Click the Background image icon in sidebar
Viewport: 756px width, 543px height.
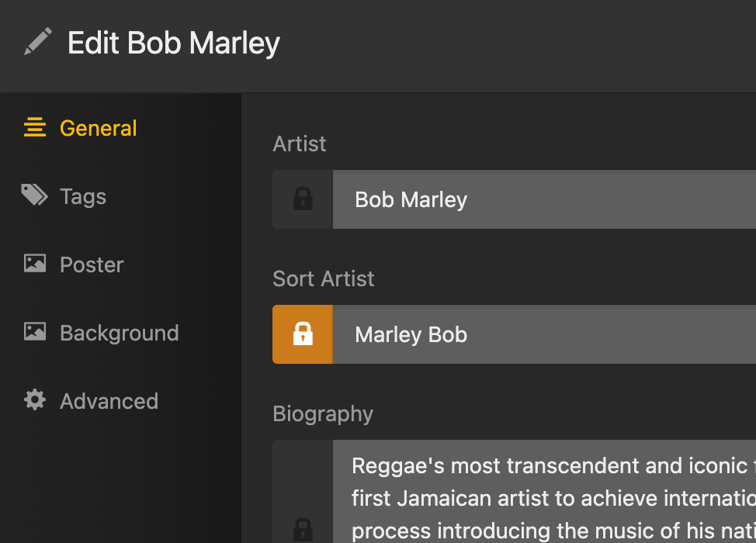35,332
